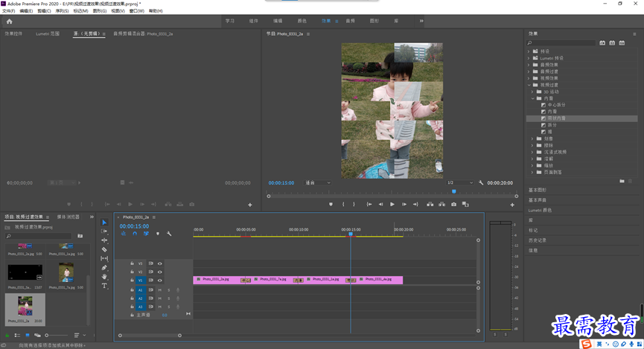
Task: Open the 历史记录 panel
Action: [538, 240]
